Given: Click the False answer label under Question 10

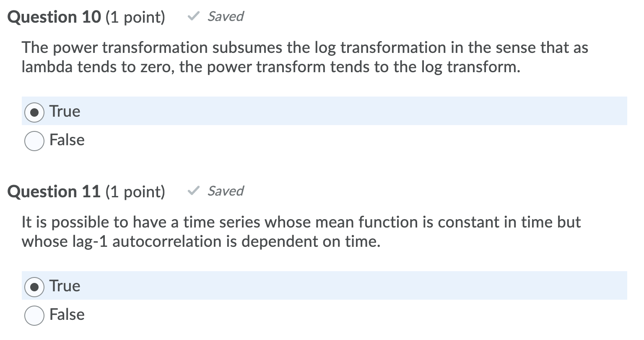Looking at the screenshot, I should 67,141.
